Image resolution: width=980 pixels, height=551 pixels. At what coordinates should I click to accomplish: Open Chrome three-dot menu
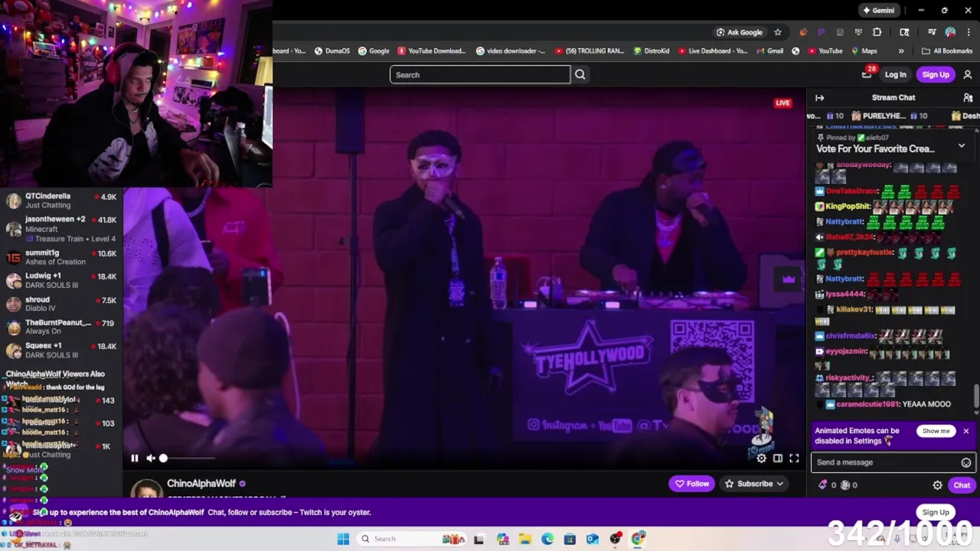968,32
